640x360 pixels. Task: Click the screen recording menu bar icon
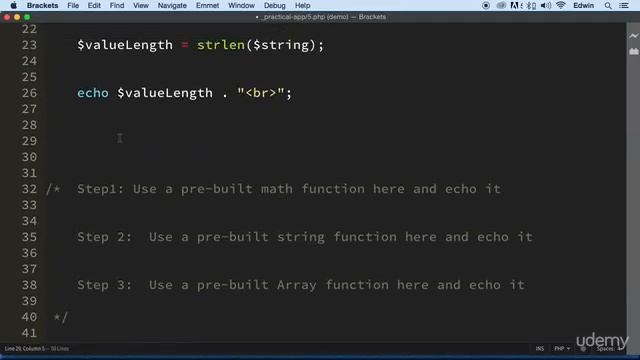pyautogui.click(x=486, y=5)
